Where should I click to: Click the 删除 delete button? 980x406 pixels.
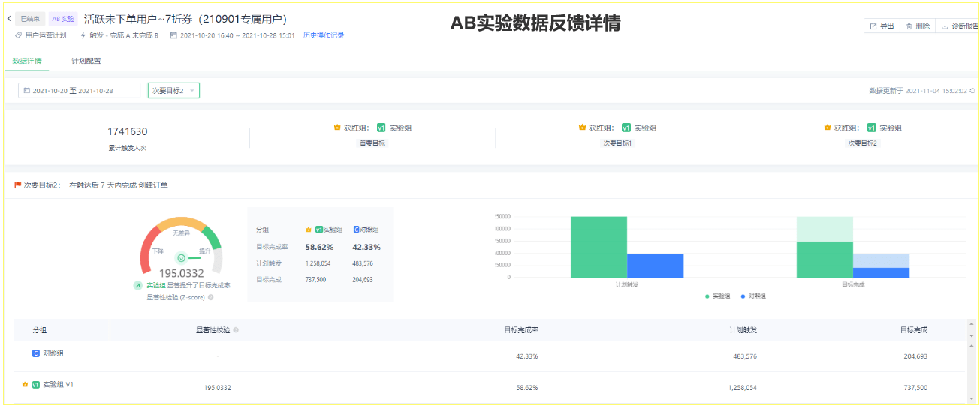coord(918,26)
